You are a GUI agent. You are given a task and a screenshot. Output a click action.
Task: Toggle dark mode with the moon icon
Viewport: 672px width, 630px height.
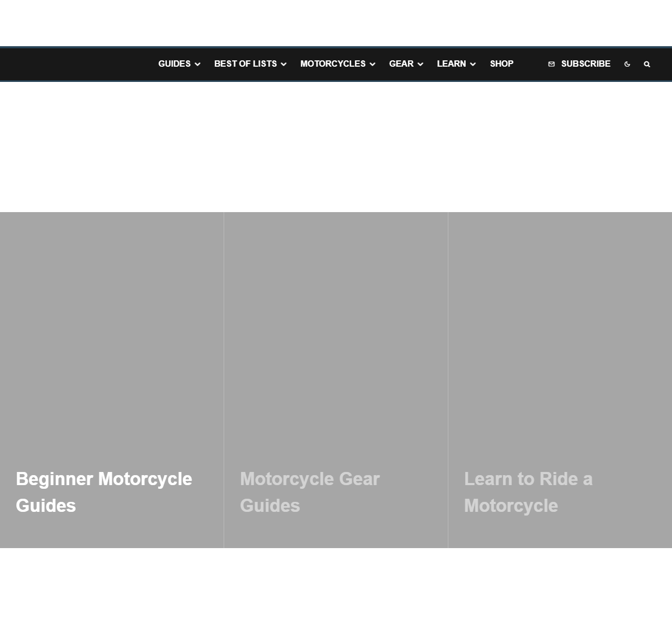[627, 64]
